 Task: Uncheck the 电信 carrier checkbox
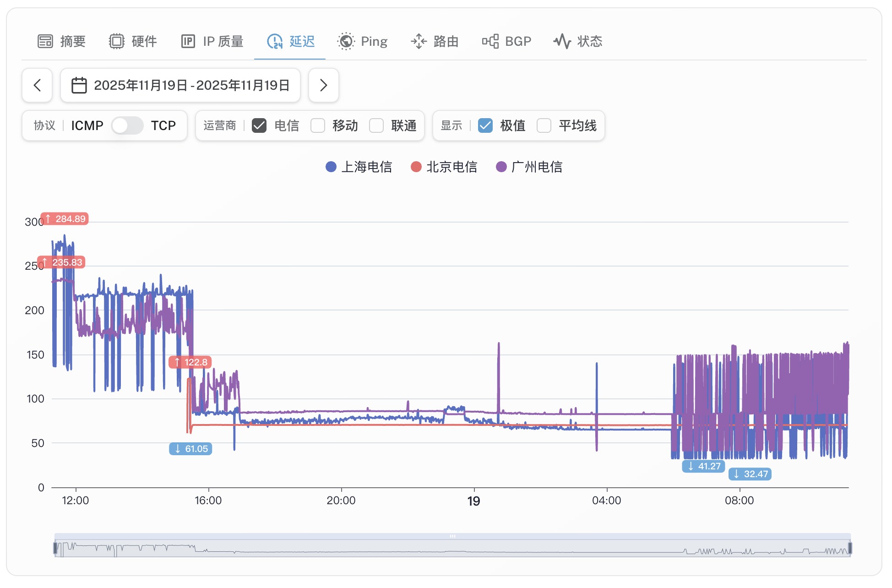tap(259, 125)
